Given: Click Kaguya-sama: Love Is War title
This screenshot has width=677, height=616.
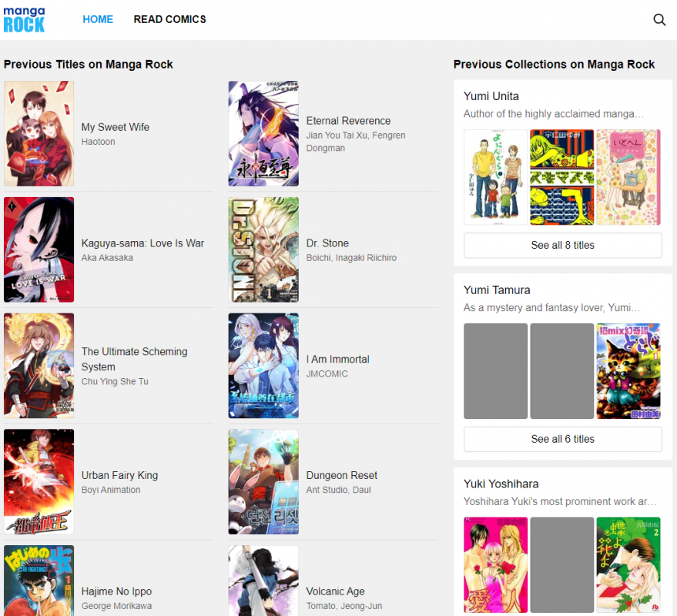Looking at the screenshot, I should (142, 243).
